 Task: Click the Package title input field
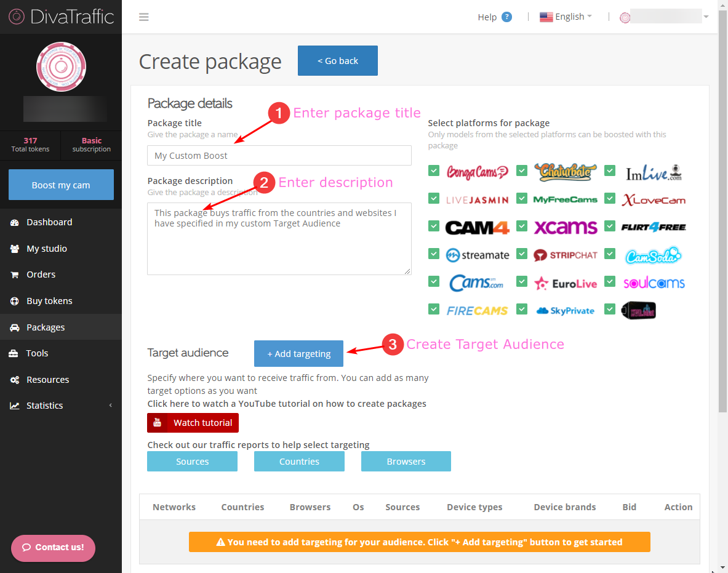pos(279,156)
